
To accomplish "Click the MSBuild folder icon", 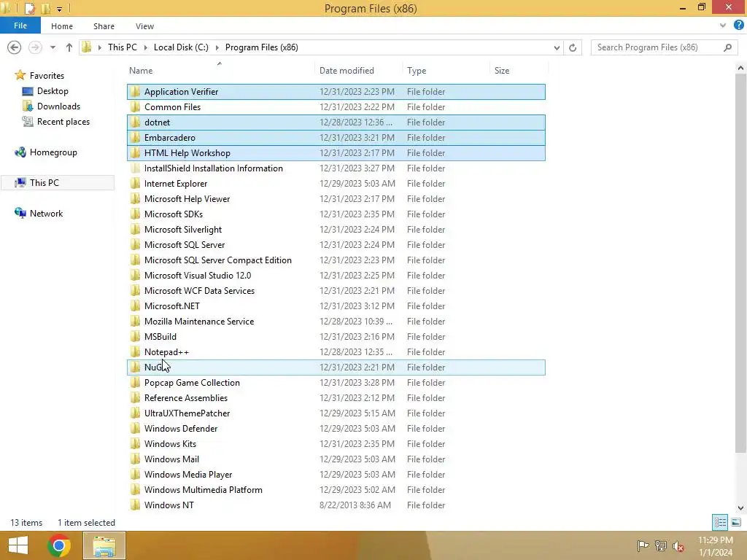I will 135,336.
